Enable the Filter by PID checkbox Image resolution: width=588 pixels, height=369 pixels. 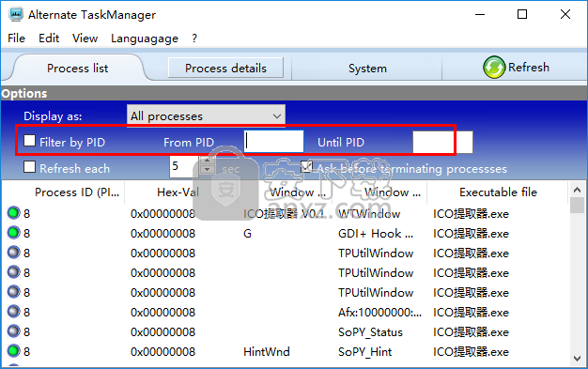coord(29,141)
